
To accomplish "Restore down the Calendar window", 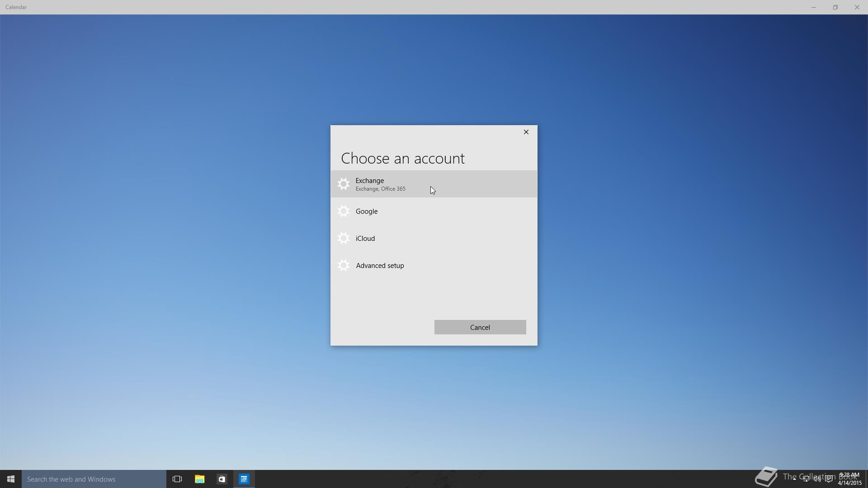I will [835, 7].
